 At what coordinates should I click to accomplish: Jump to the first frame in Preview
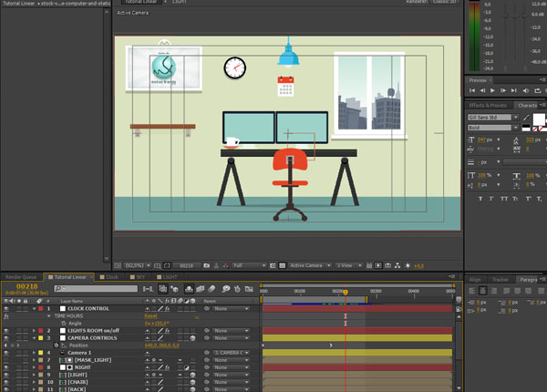pyautogui.click(x=472, y=90)
